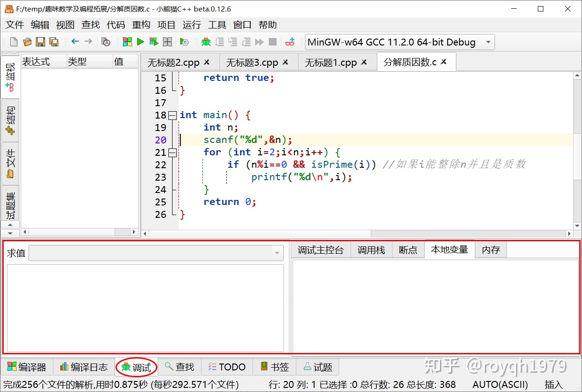The width and height of the screenshot is (582, 392).
Task: Open the 文件 menu
Action: tap(15, 25)
